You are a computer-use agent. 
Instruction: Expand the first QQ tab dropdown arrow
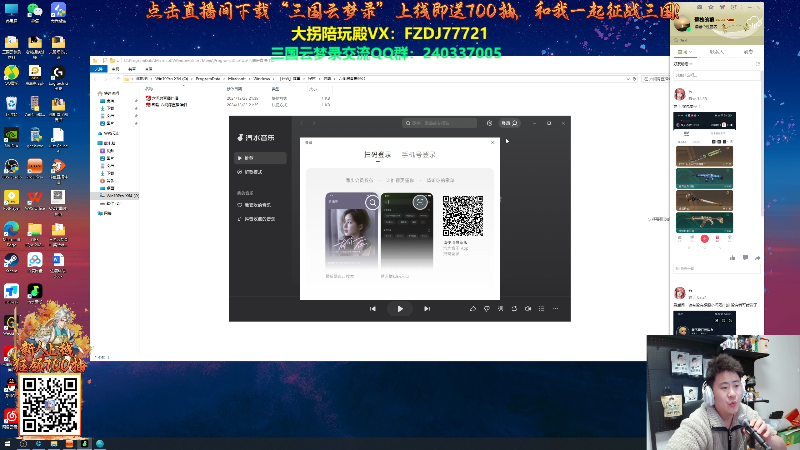pos(691,52)
